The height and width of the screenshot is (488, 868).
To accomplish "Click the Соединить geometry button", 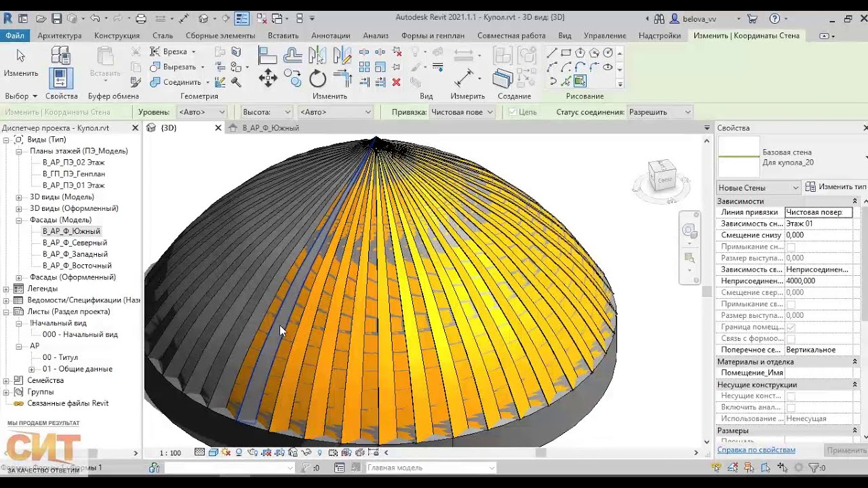I will click(x=178, y=82).
